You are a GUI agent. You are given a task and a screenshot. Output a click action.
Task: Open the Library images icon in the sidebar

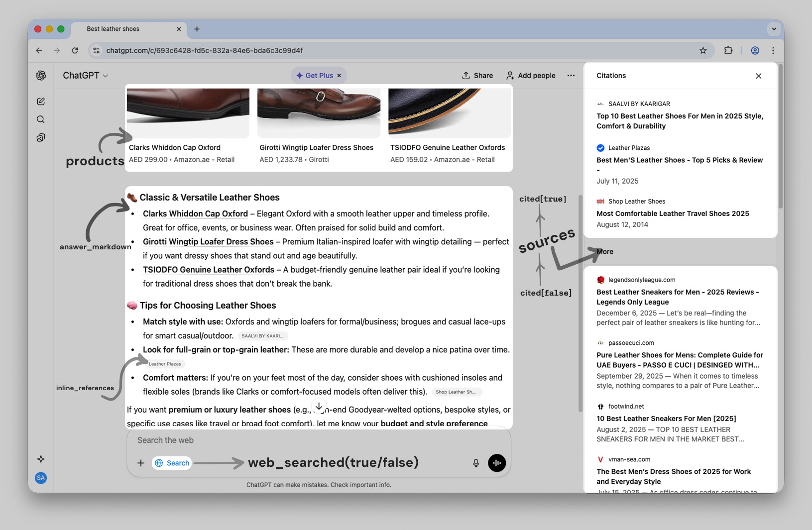[40, 138]
